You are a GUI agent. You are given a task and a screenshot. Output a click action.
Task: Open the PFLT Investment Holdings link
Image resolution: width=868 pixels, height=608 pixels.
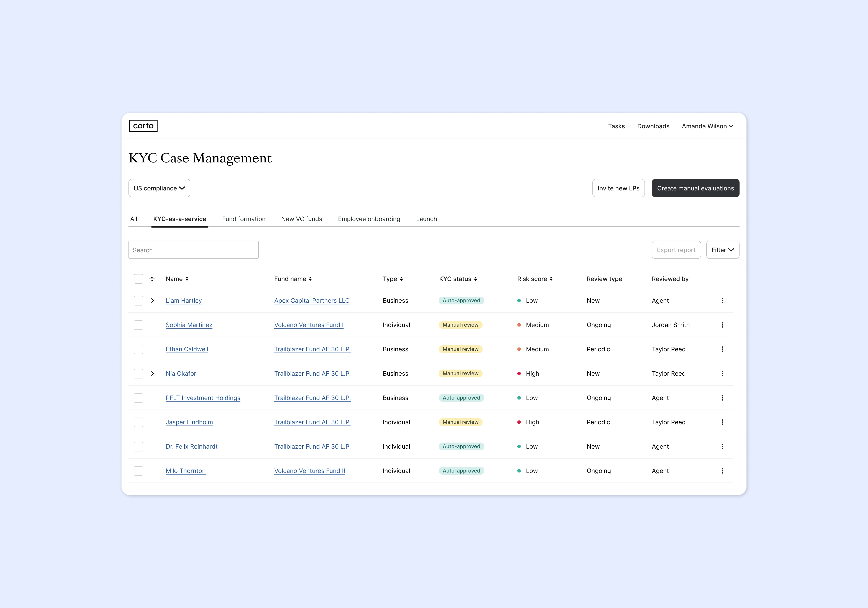point(203,398)
